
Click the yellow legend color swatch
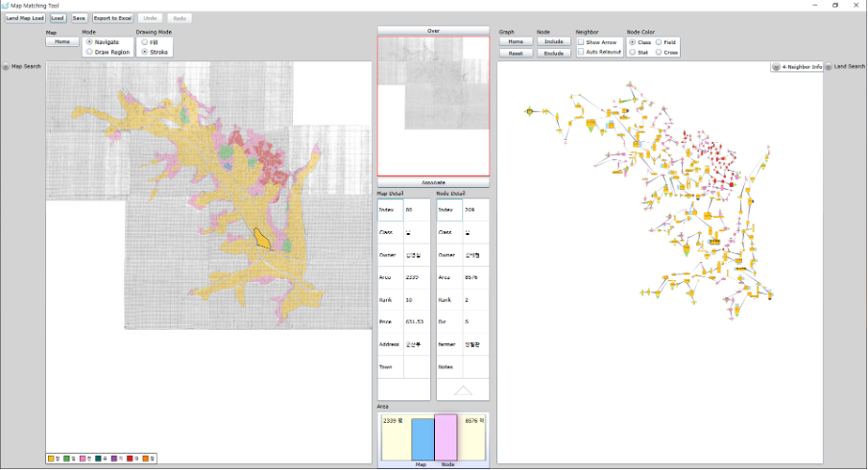pyautogui.click(x=51, y=458)
